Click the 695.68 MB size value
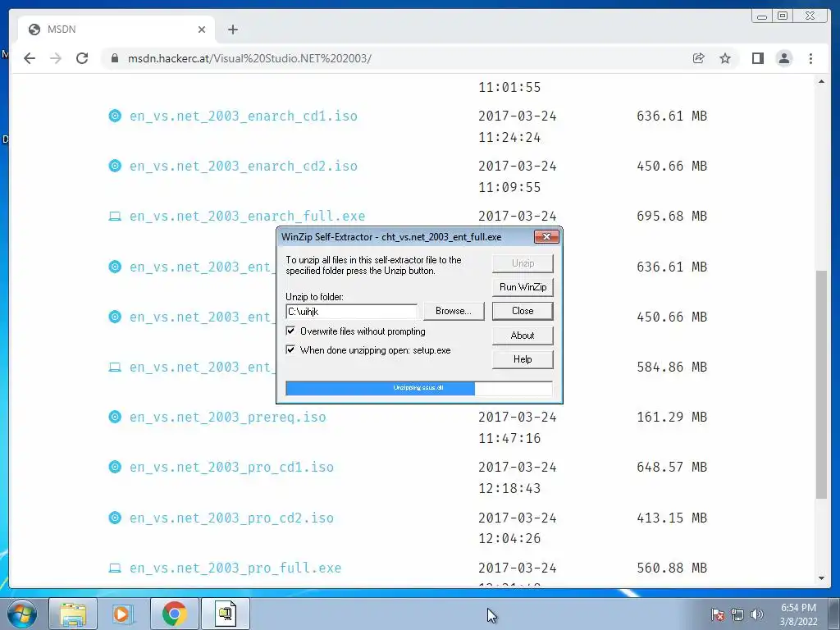Image resolution: width=840 pixels, height=630 pixels. [x=672, y=216]
